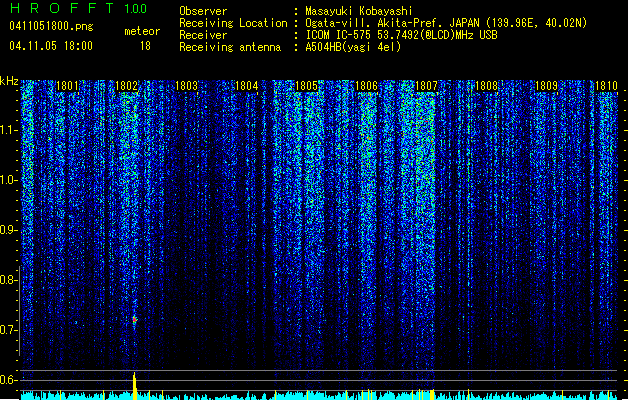Click the 1804 time marker

click(x=246, y=86)
